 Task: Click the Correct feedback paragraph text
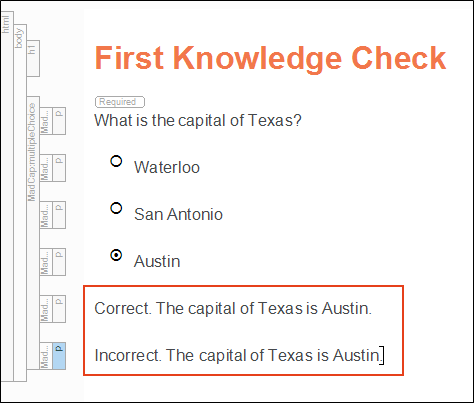pyautogui.click(x=233, y=308)
